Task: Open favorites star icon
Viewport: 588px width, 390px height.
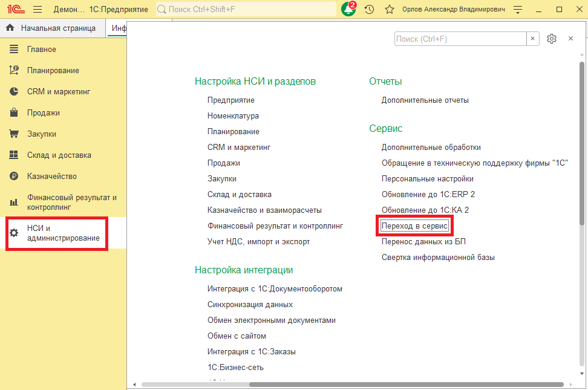Action: (390, 10)
